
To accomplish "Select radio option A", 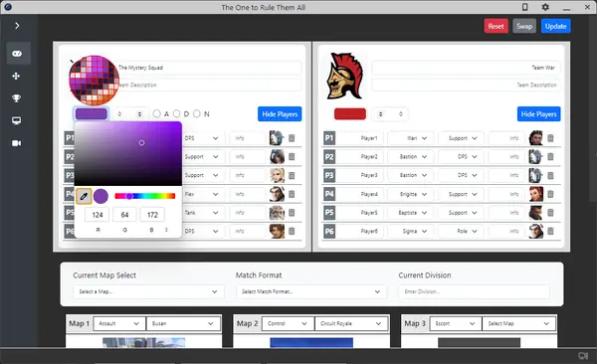I will (156, 113).
